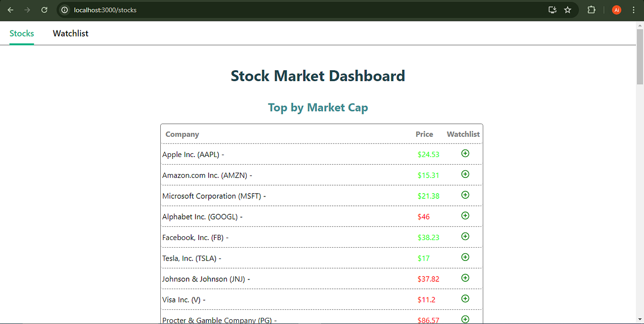Click the Top by Market Cap heading
This screenshot has height=324, width=644.
[x=318, y=108]
